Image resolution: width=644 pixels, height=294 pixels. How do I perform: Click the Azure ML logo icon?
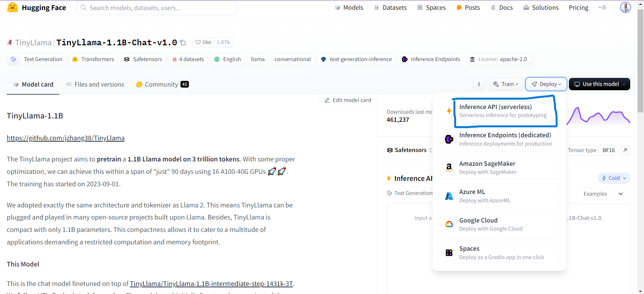[449, 196]
